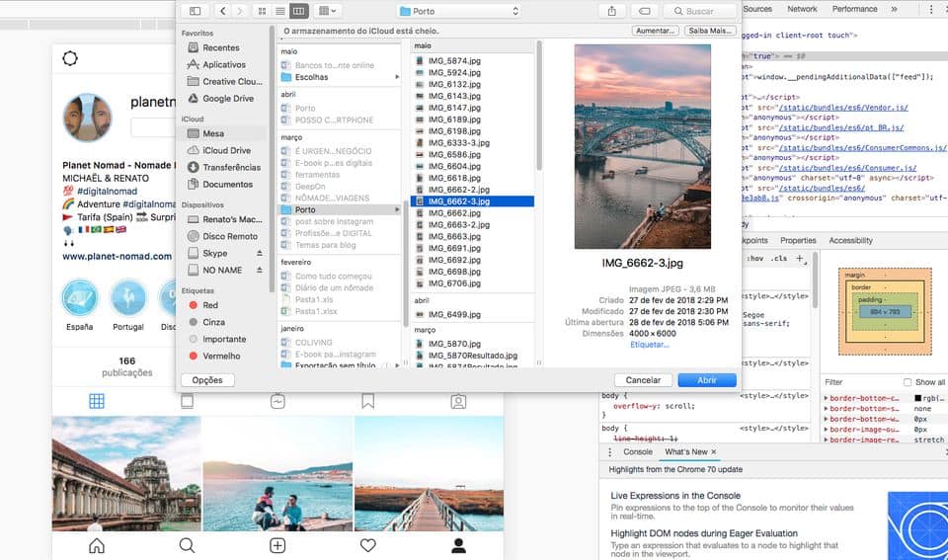The height and width of the screenshot is (560, 948).
Task: Switch file dialog to icon view
Action: coord(262,11)
